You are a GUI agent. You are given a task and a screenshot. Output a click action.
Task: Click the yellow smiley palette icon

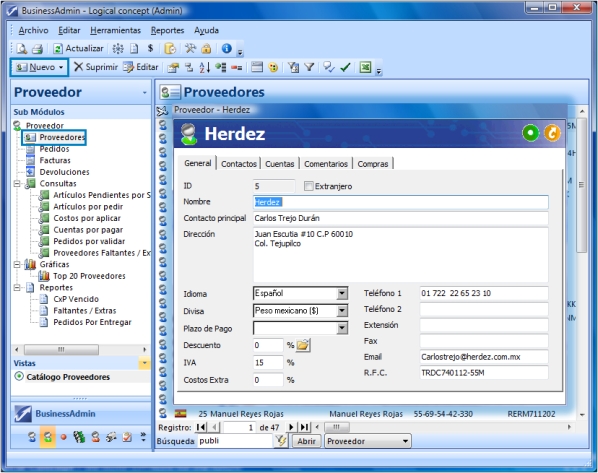coord(273,68)
